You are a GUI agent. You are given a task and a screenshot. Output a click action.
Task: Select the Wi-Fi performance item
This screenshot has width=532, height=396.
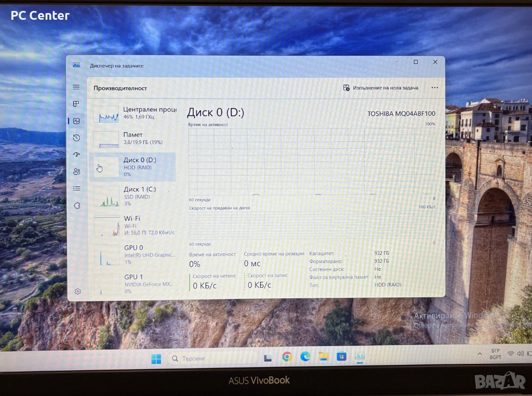click(135, 226)
